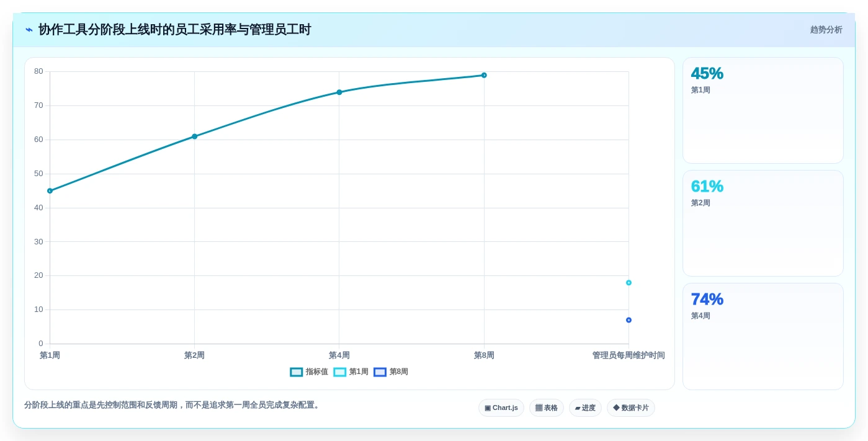Image resolution: width=868 pixels, height=441 pixels.
Task: Click the y-axis value 80
Action: pyautogui.click(x=38, y=71)
